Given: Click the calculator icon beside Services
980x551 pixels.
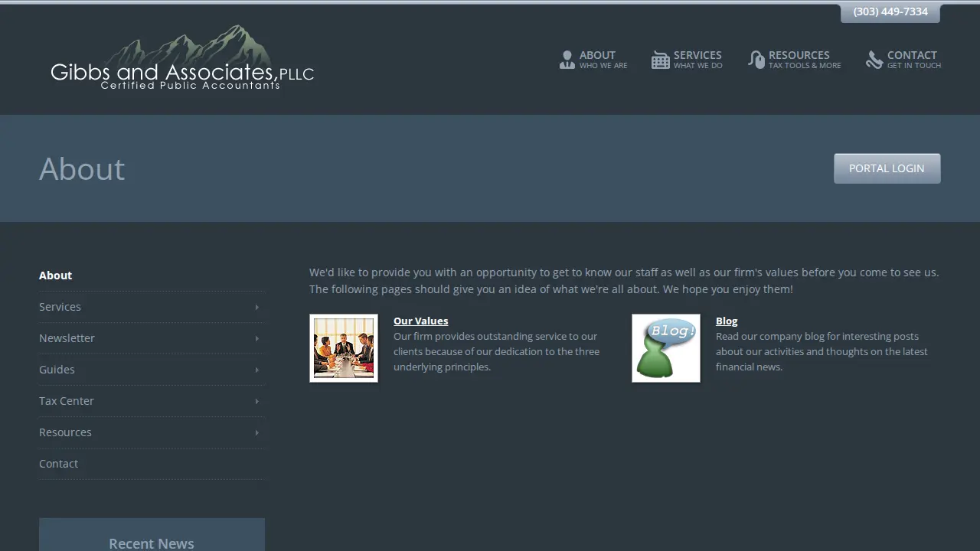Looking at the screenshot, I should [661, 60].
